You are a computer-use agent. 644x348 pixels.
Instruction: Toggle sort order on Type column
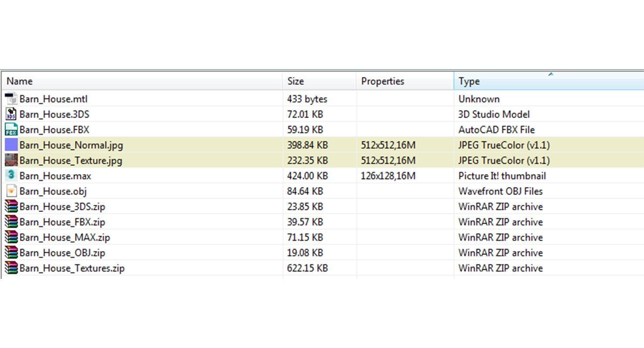[x=469, y=81]
